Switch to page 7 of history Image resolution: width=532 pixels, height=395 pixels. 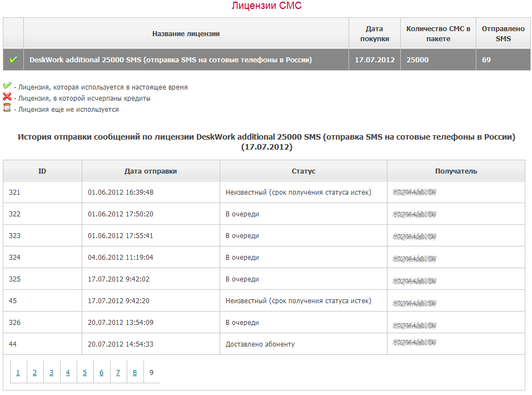[118, 373]
